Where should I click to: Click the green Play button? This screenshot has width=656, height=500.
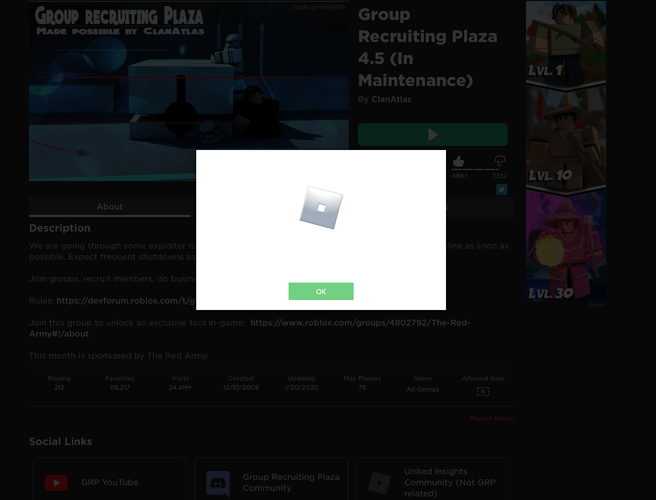tap(433, 134)
